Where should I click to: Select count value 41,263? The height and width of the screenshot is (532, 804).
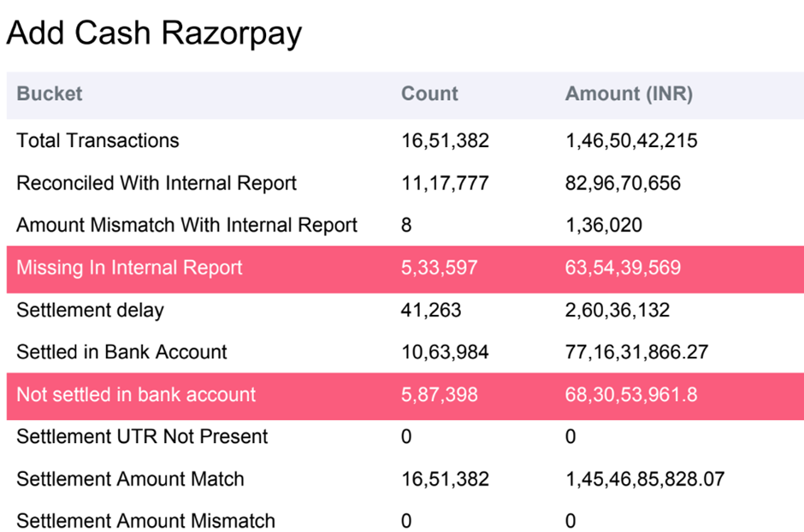(x=431, y=310)
